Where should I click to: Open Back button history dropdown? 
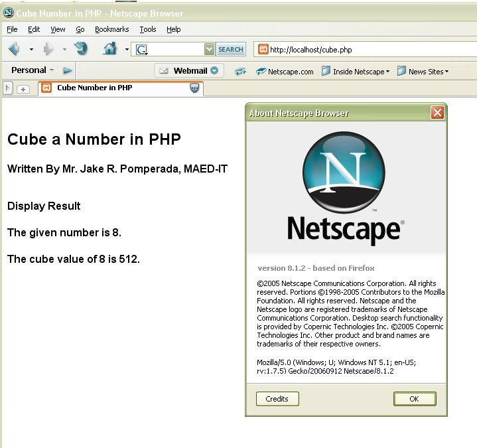(31, 49)
